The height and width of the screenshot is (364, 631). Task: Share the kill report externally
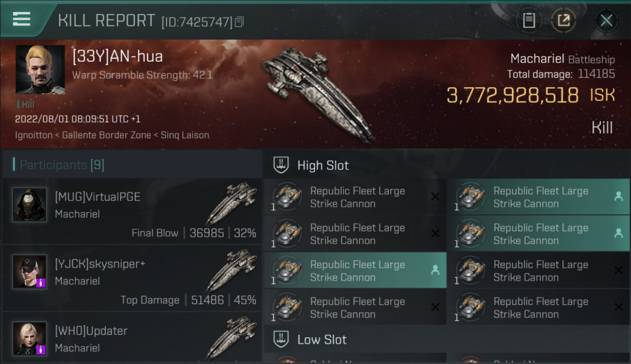(x=564, y=20)
